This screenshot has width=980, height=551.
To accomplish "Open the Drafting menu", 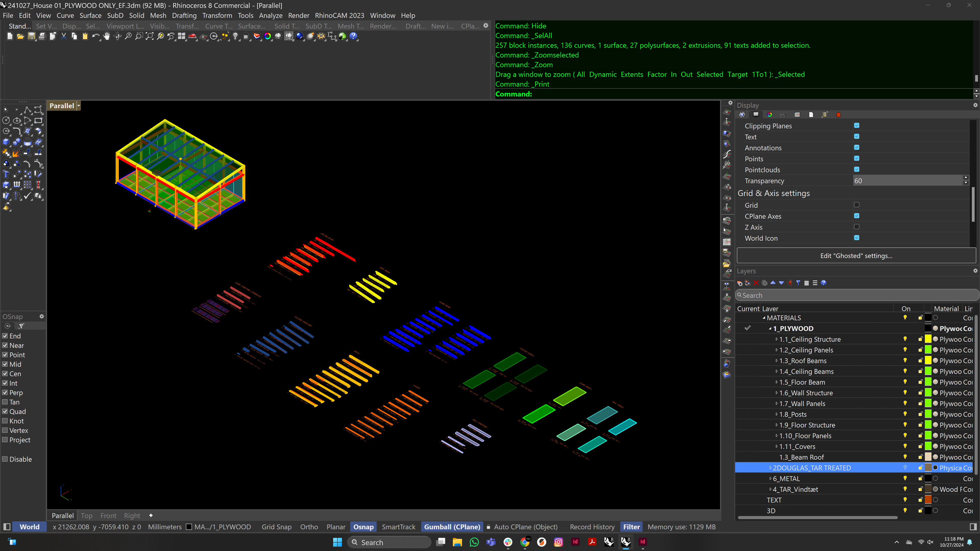I will (x=184, y=16).
